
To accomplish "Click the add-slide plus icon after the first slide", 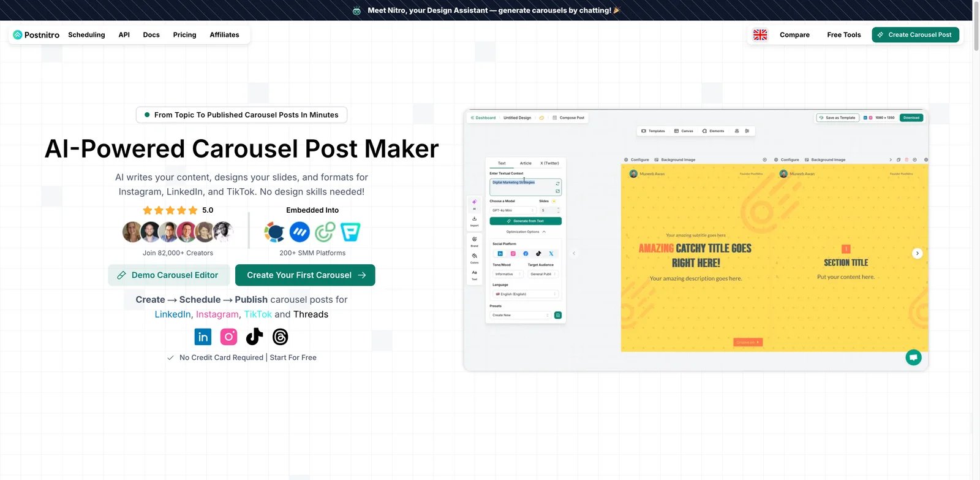I will pyautogui.click(x=764, y=159).
